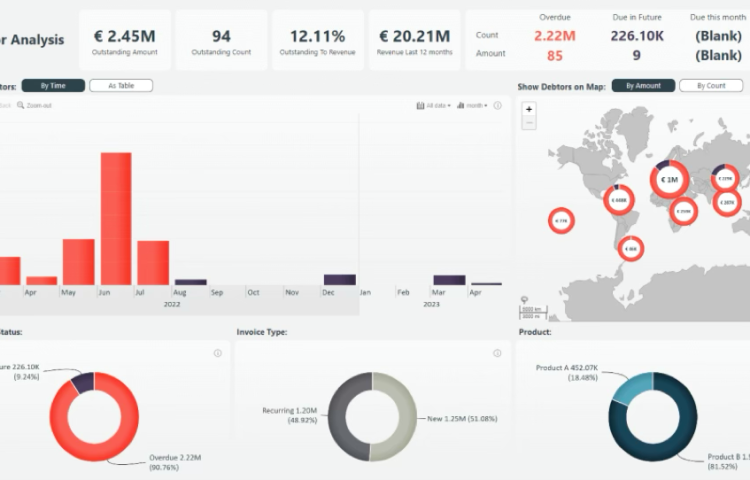Click info icon on Status donut card
Screen dimensions: 750x480
[217, 353]
